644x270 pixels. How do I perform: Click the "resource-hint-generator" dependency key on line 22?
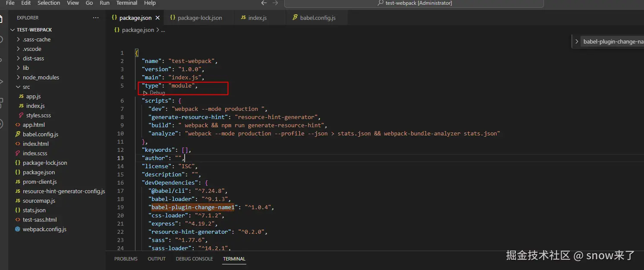(x=189, y=232)
